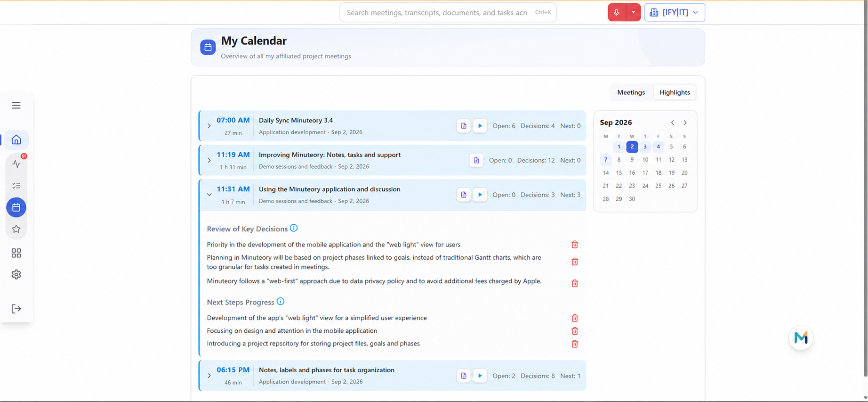Select September 2 in the mini calendar

click(632, 147)
